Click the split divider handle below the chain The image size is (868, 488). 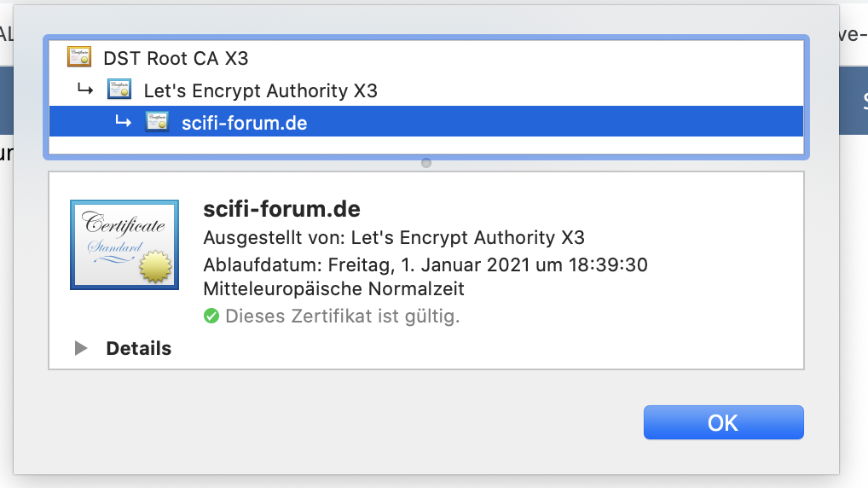coord(426,163)
